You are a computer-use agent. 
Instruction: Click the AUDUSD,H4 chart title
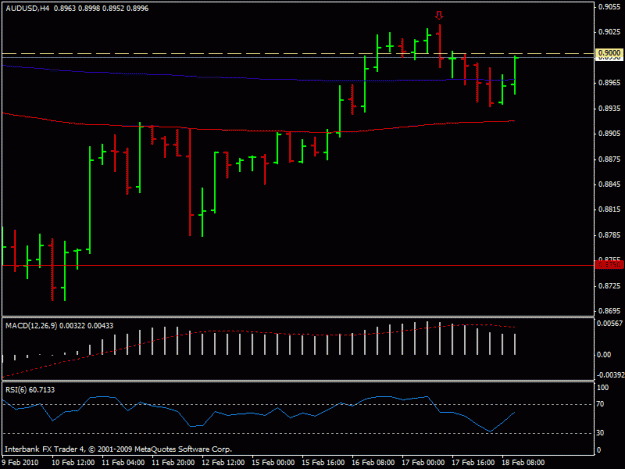coord(27,8)
